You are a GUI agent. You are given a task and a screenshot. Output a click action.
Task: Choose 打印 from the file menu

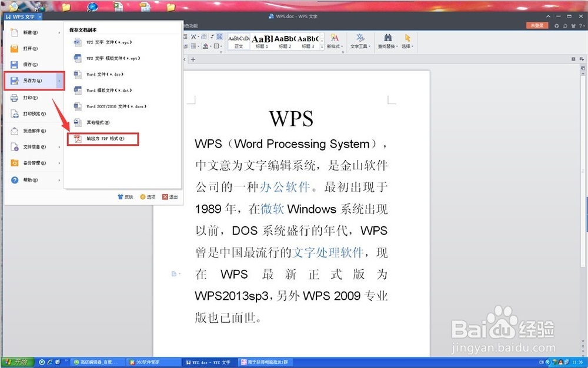point(34,98)
